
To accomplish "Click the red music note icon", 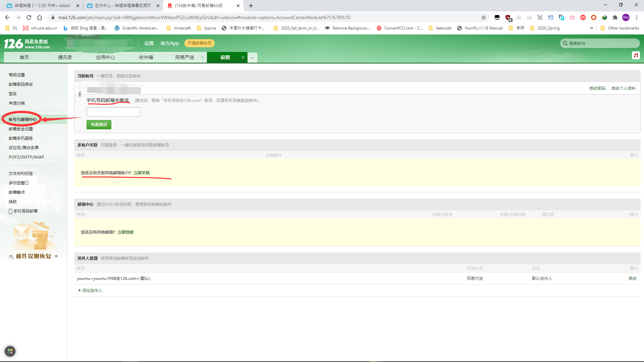I will 636,55.
